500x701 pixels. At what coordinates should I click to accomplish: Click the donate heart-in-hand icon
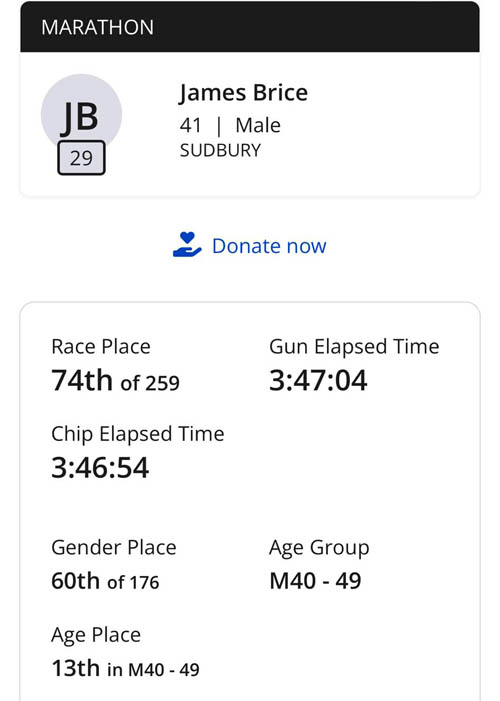(187, 245)
